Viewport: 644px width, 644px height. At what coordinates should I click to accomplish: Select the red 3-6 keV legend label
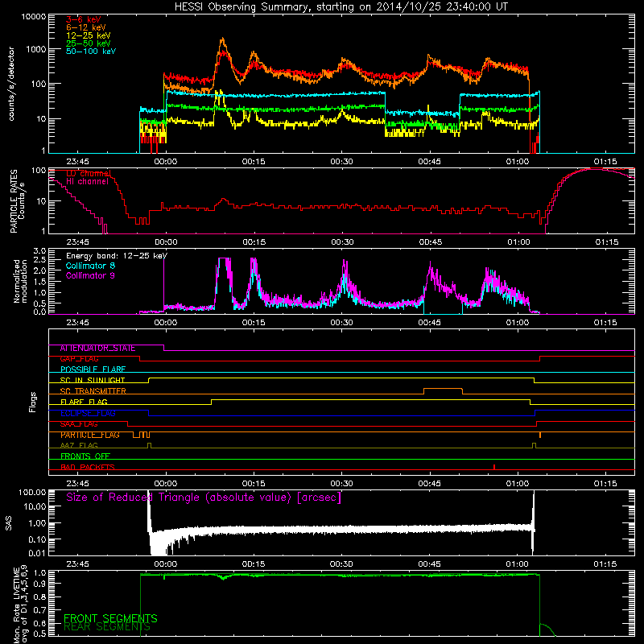pos(84,19)
